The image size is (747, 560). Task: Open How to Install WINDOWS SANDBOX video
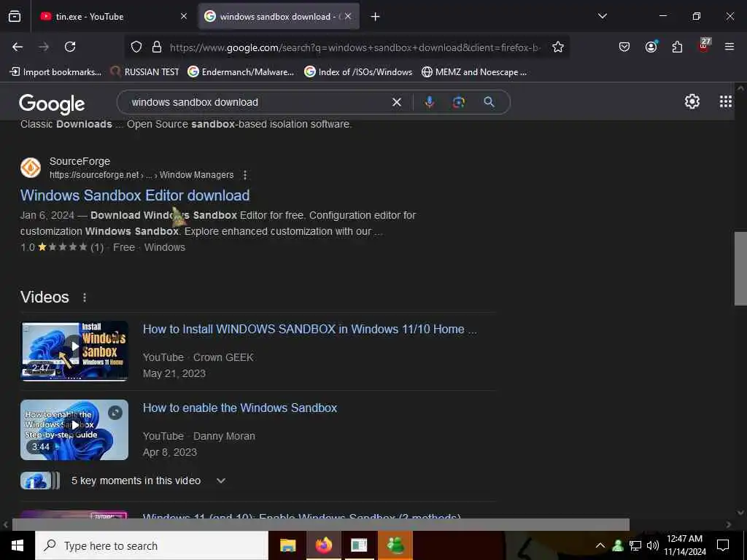[309, 329]
